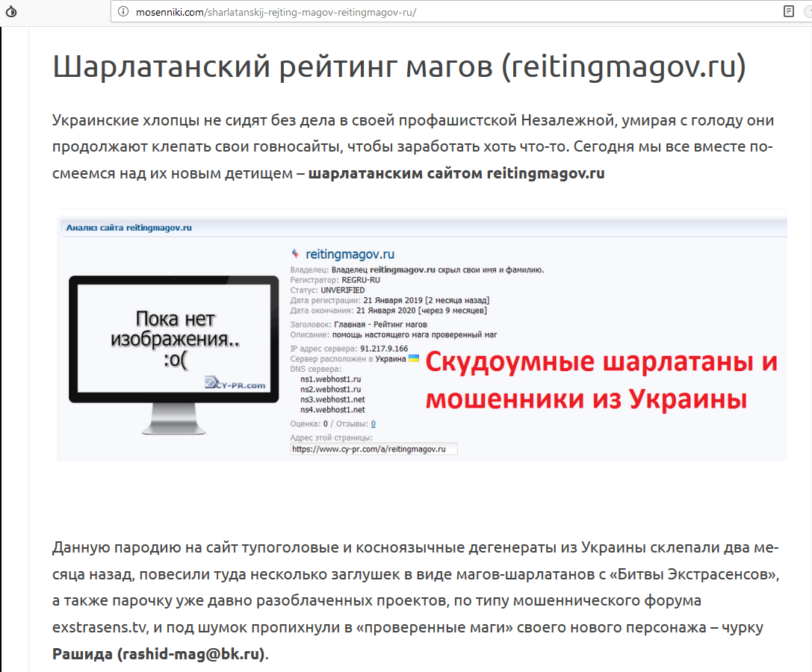
Task: Open the reitingmagov.ru blue domain link
Action: (350, 255)
